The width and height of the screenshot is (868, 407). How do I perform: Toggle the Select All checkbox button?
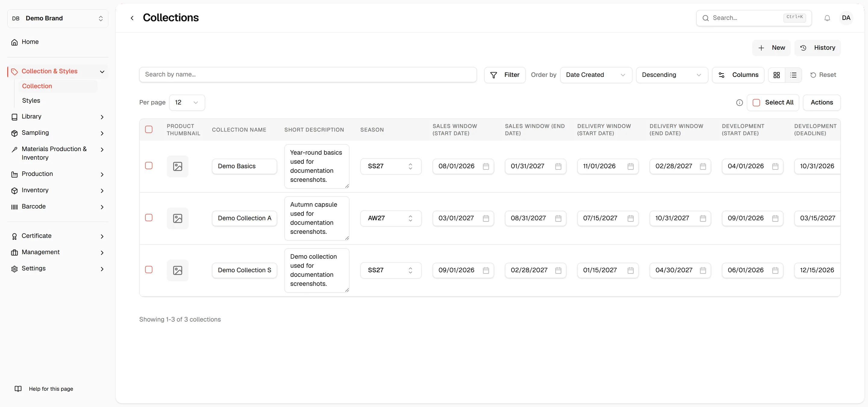tap(773, 103)
